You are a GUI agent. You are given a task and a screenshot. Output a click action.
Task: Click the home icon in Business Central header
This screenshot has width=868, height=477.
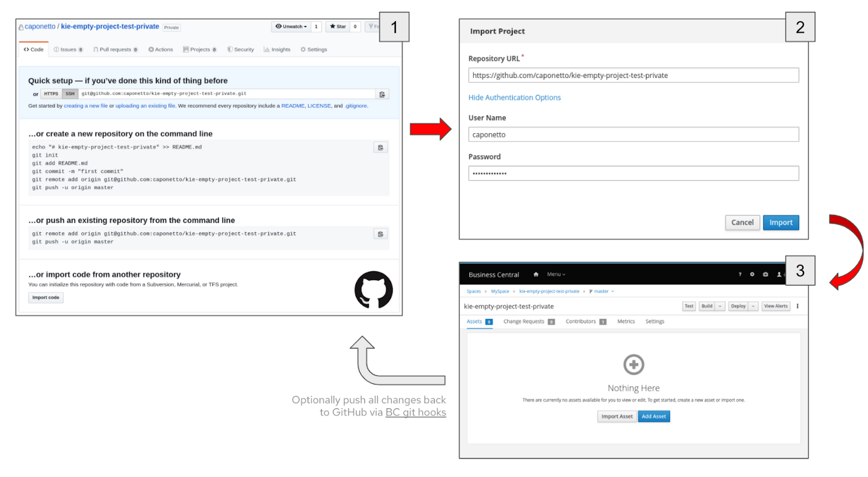[x=536, y=274]
